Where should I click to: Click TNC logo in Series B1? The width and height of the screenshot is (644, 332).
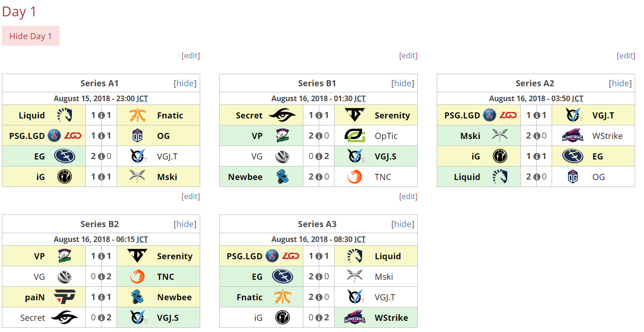(355, 177)
